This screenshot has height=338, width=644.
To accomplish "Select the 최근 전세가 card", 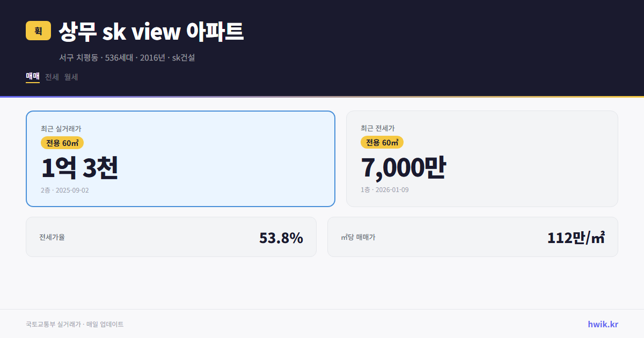I will [482, 158].
